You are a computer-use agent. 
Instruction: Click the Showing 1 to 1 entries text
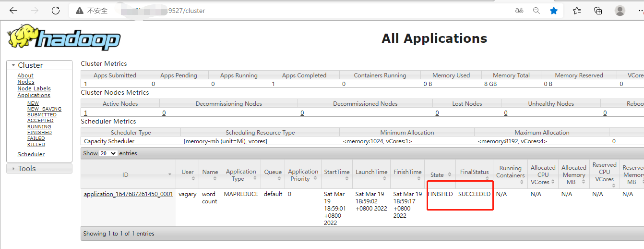coord(119,234)
